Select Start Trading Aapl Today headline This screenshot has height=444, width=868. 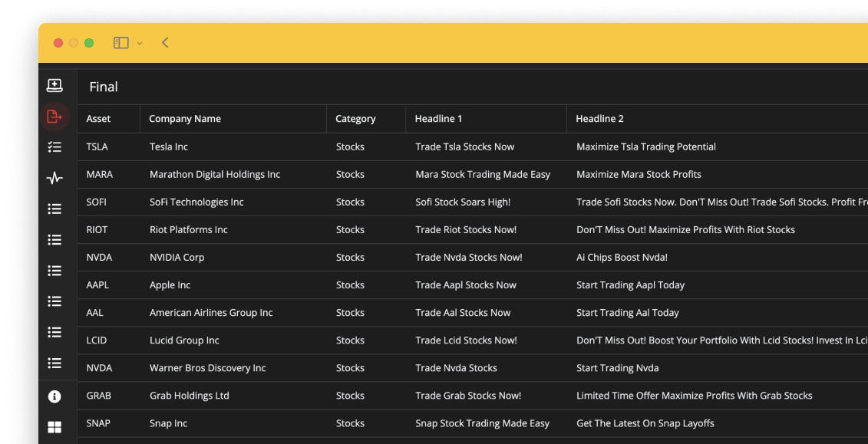[x=631, y=285]
